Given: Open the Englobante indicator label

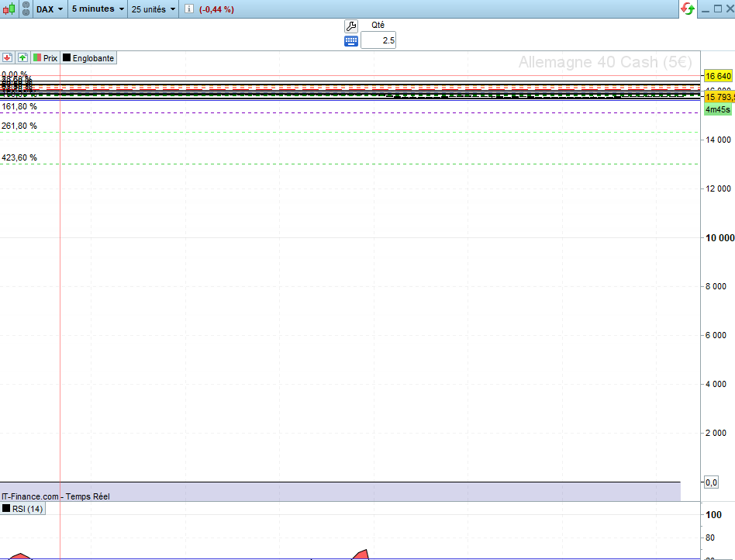Looking at the screenshot, I should pyautogui.click(x=88, y=58).
